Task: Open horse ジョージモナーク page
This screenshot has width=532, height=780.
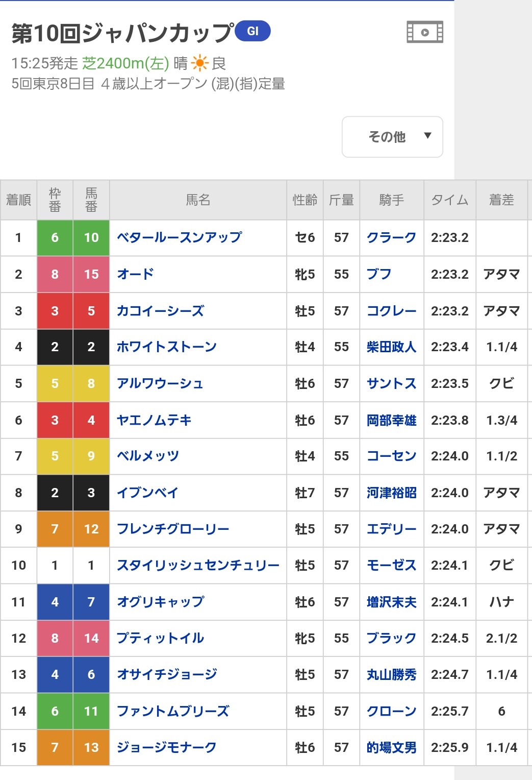Action: click(x=167, y=747)
